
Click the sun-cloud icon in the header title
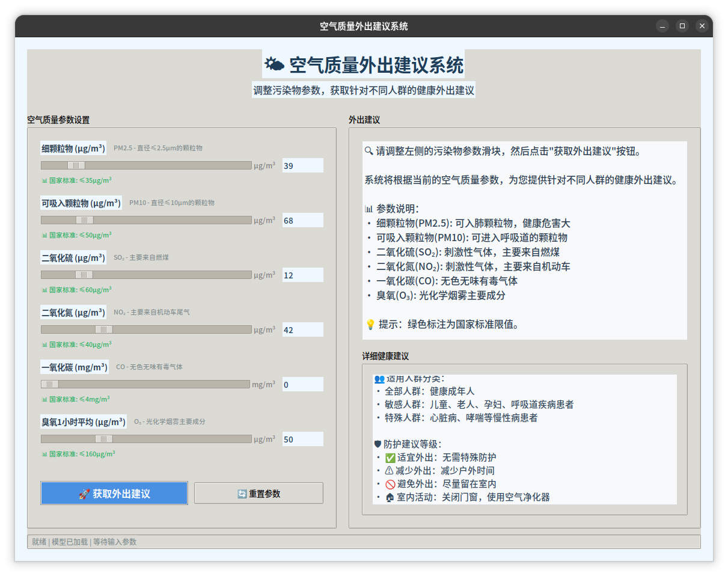pos(275,64)
